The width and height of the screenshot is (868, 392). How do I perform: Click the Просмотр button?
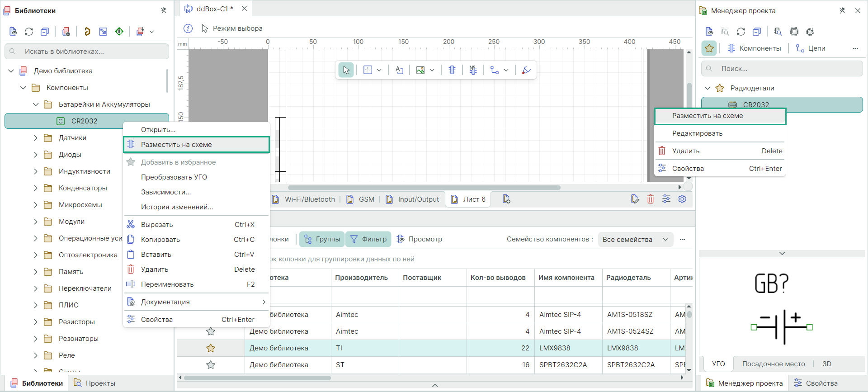pos(420,239)
